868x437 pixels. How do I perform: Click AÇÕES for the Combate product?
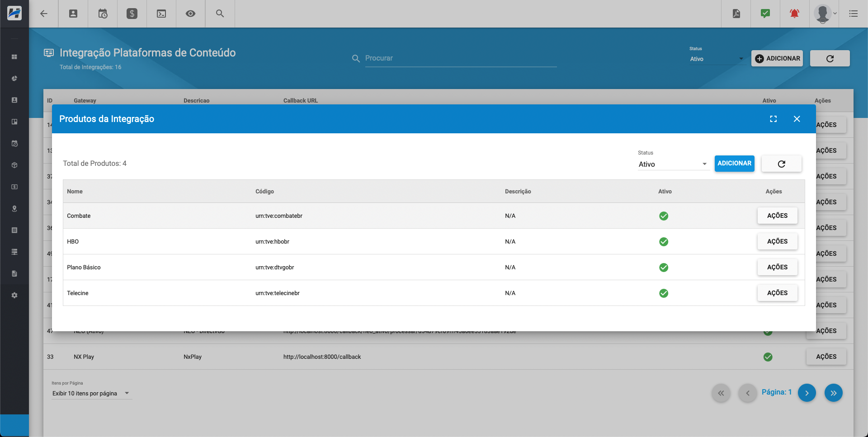click(x=777, y=216)
